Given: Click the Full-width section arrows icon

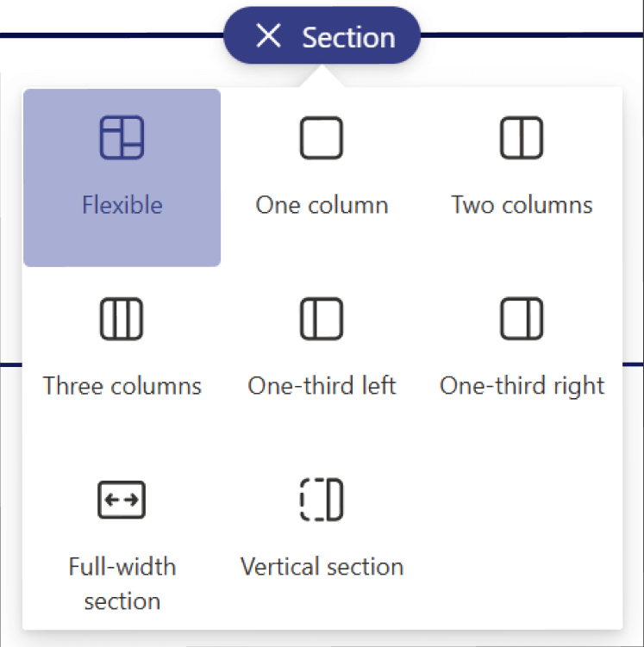Looking at the screenshot, I should pyautogui.click(x=122, y=501).
